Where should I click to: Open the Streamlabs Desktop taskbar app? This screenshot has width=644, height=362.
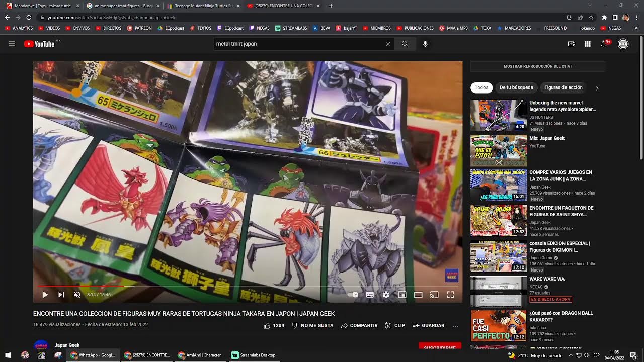point(254,355)
